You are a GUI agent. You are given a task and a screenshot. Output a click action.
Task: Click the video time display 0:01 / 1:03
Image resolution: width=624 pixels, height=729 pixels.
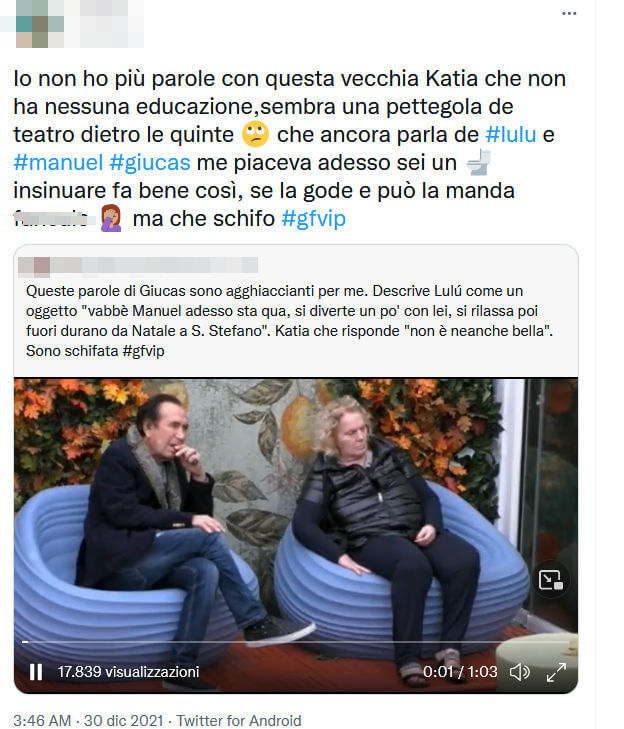[460, 672]
